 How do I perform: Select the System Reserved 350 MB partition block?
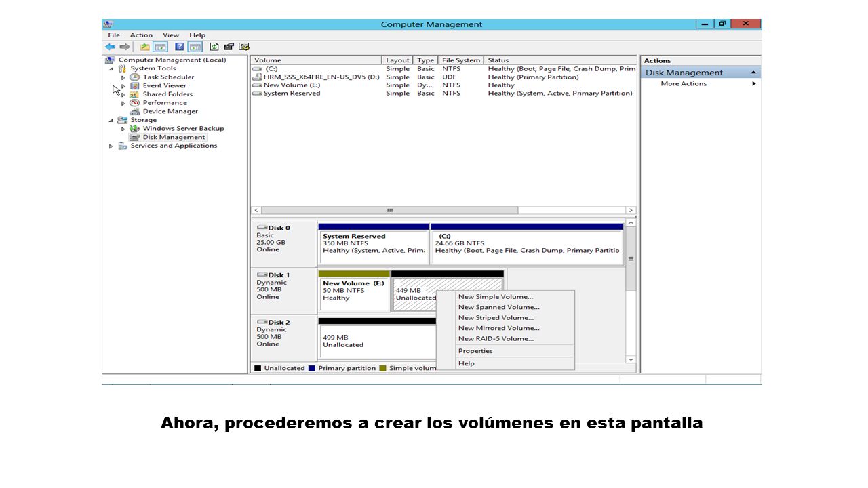(x=373, y=244)
